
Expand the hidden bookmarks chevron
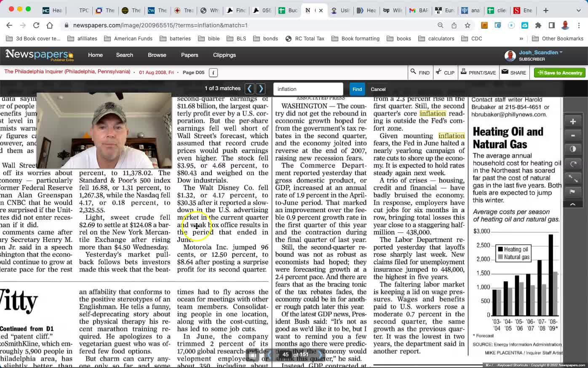click(521, 39)
